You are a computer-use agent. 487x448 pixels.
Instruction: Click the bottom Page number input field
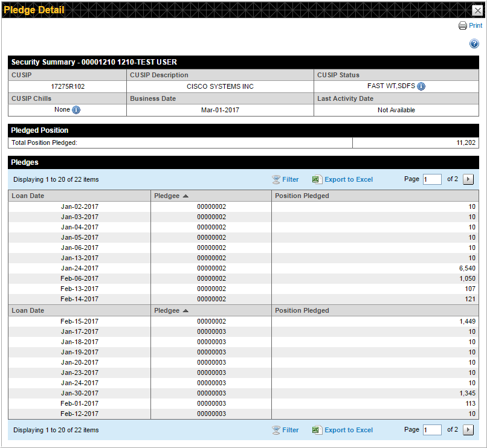coord(432,430)
